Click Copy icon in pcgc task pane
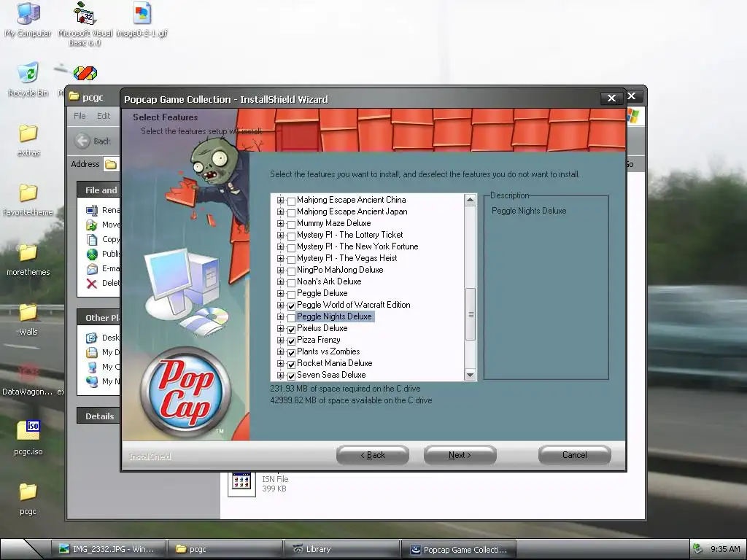The height and width of the screenshot is (560, 747). pos(92,239)
